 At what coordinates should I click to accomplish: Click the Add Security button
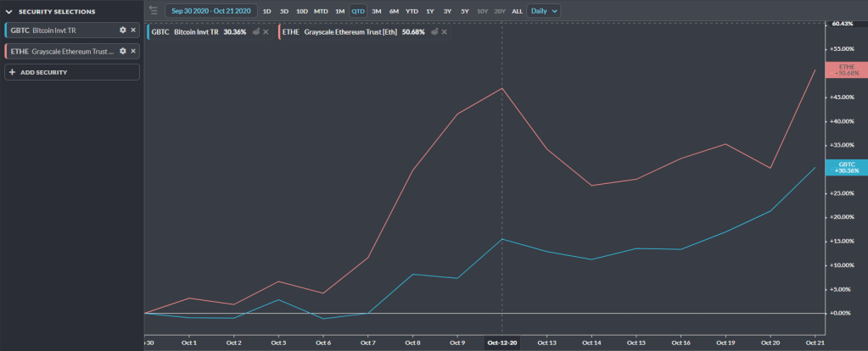point(72,72)
